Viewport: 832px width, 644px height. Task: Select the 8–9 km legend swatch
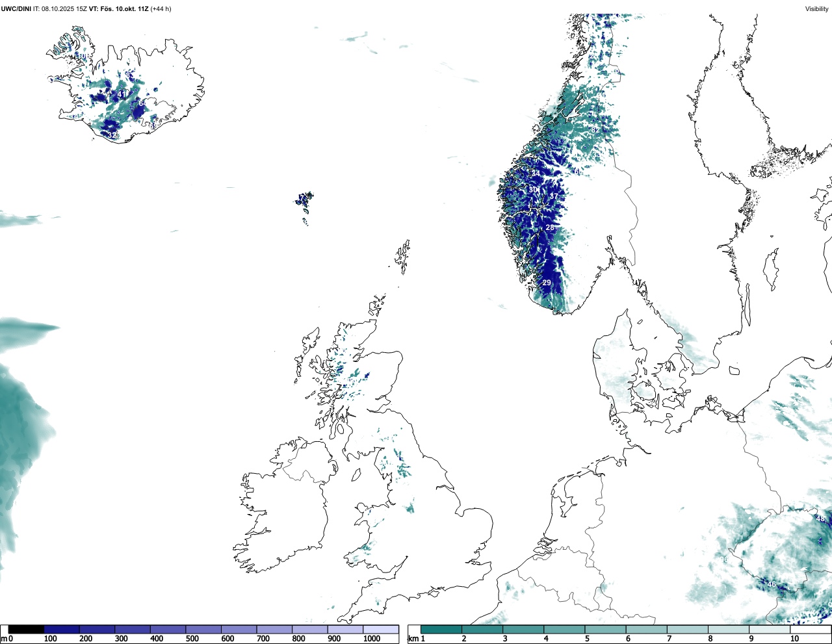click(x=728, y=630)
